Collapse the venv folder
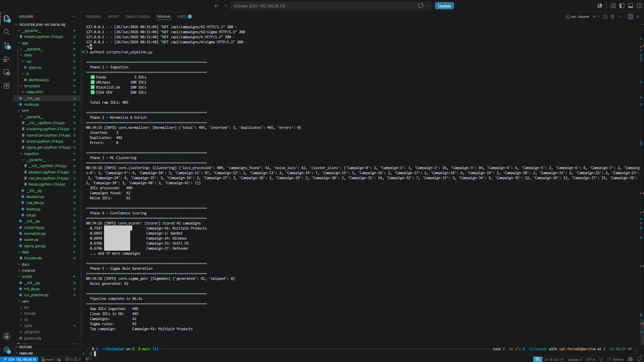 coord(47,301)
